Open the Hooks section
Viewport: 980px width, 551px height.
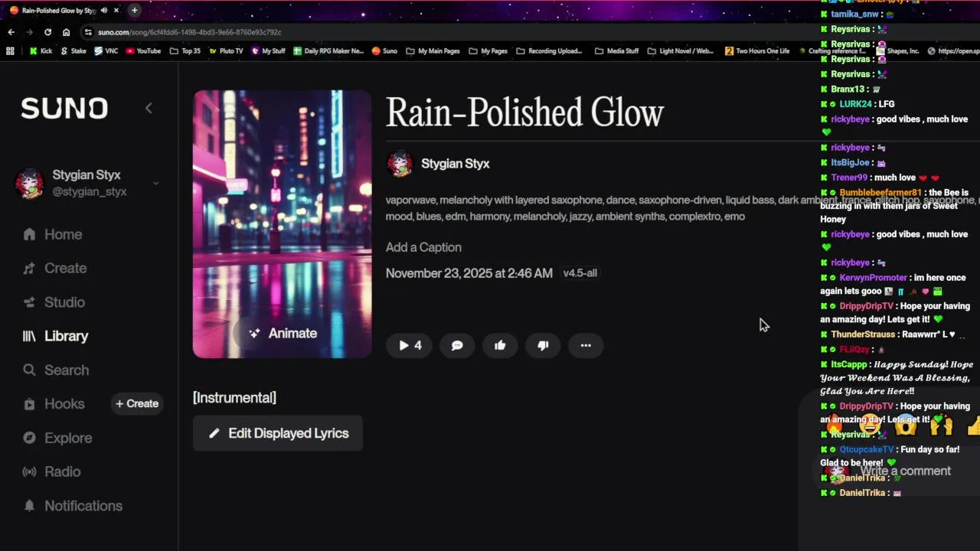[54, 404]
